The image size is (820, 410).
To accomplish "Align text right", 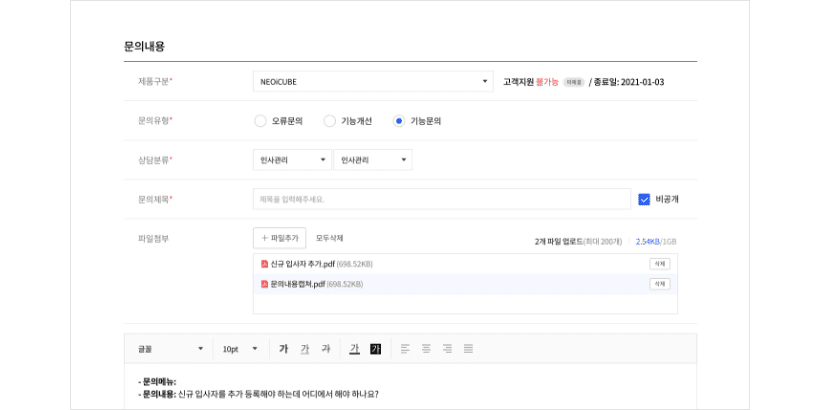I will (447, 349).
